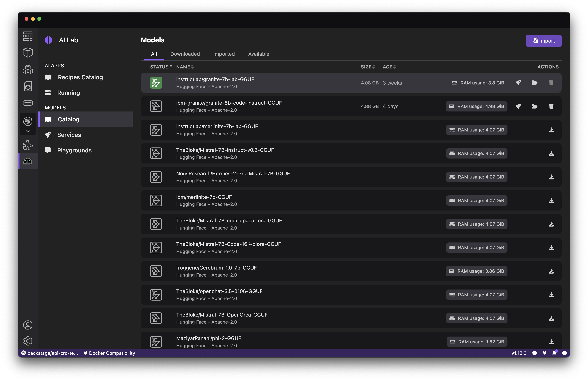Expand the chevron under Kubernetes icon

click(28, 131)
